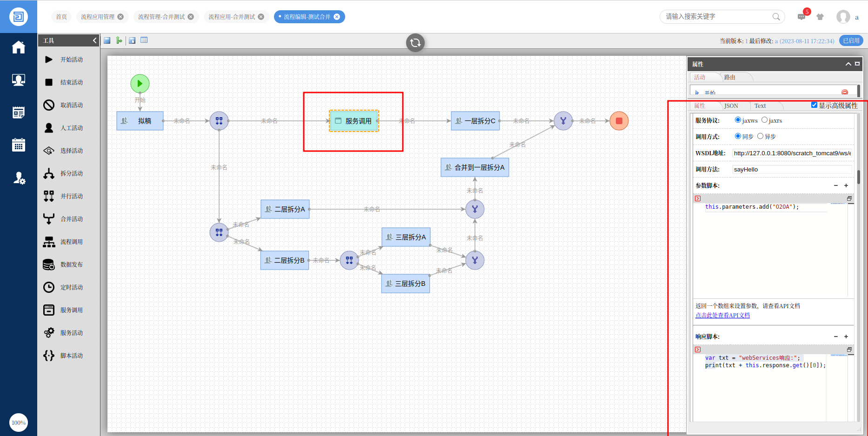Collapse 响应脚本 with minus button
The height and width of the screenshot is (436, 868).
pos(836,337)
